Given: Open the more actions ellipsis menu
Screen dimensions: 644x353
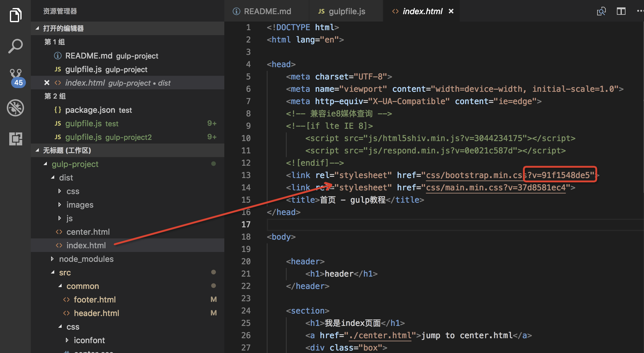Looking at the screenshot, I should click(640, 11).
